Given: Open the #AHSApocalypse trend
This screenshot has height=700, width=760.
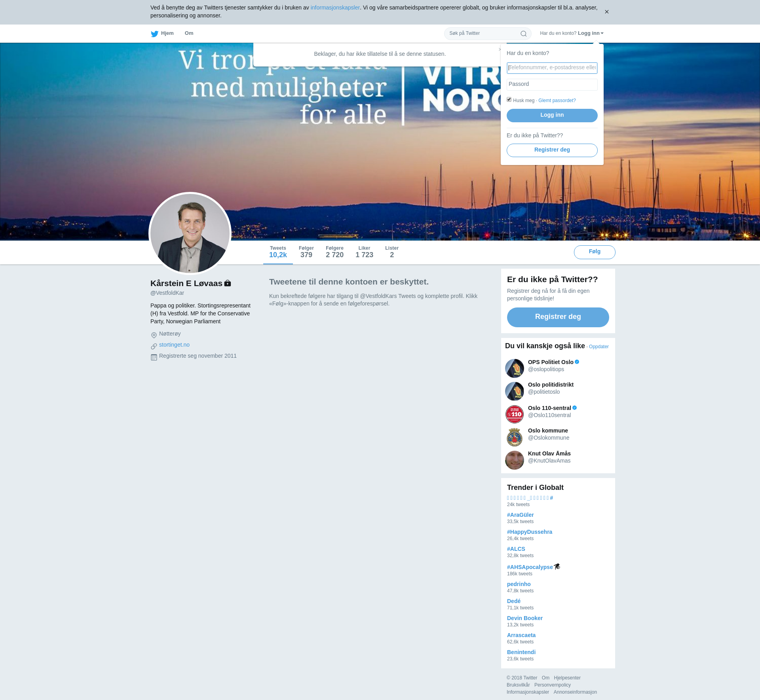Looking at the screenshot, I should [530, 567].
